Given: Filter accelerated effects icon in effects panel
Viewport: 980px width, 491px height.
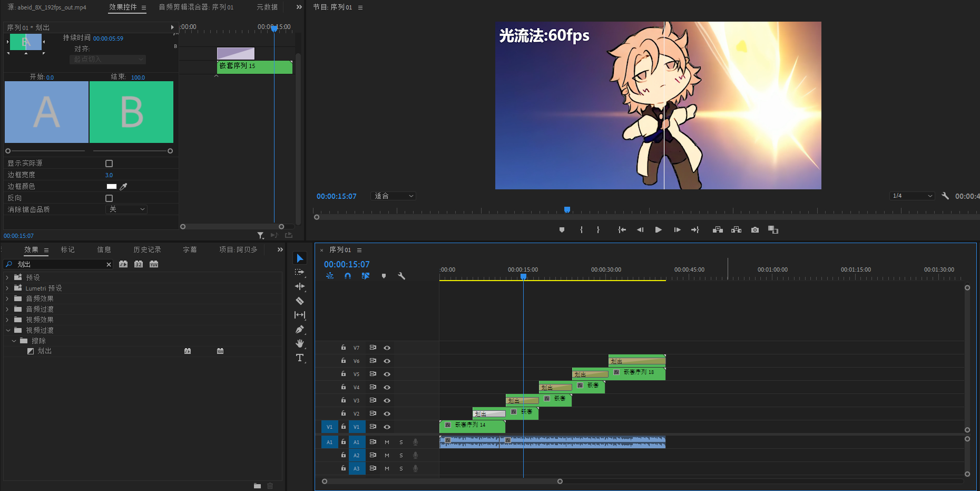Looking at the screenshot, I should [x=123, y=264].
